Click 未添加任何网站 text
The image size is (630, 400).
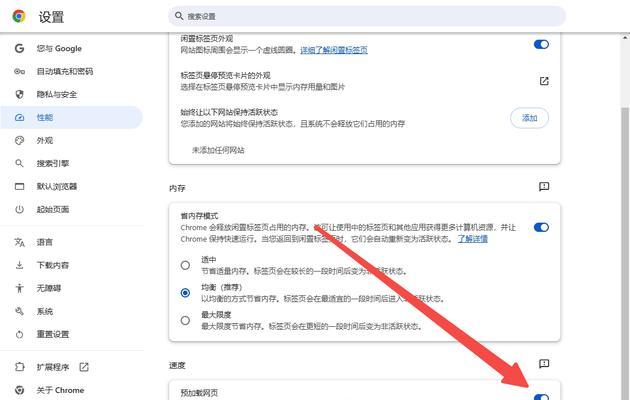[218, 150]
